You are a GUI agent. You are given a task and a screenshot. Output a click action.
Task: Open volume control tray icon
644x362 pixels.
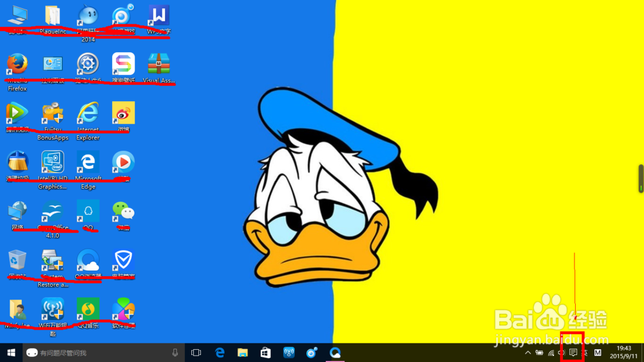click(562, 352)
